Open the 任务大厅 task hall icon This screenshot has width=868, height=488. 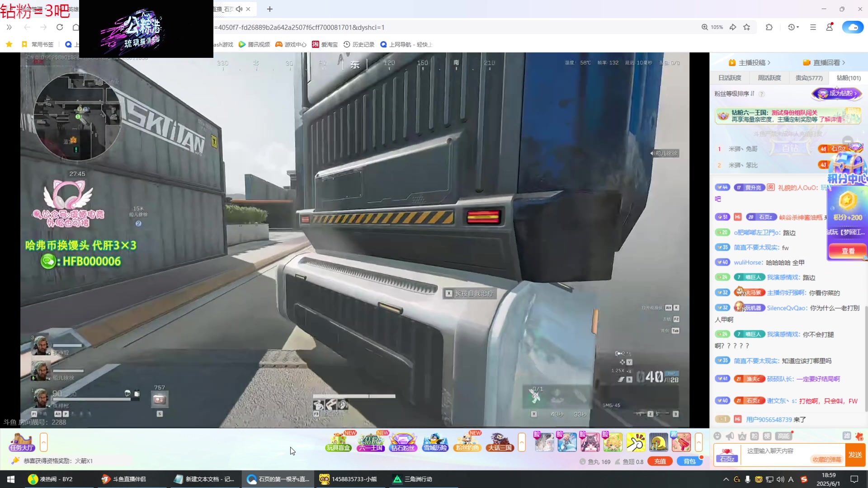tap(21, 442)
